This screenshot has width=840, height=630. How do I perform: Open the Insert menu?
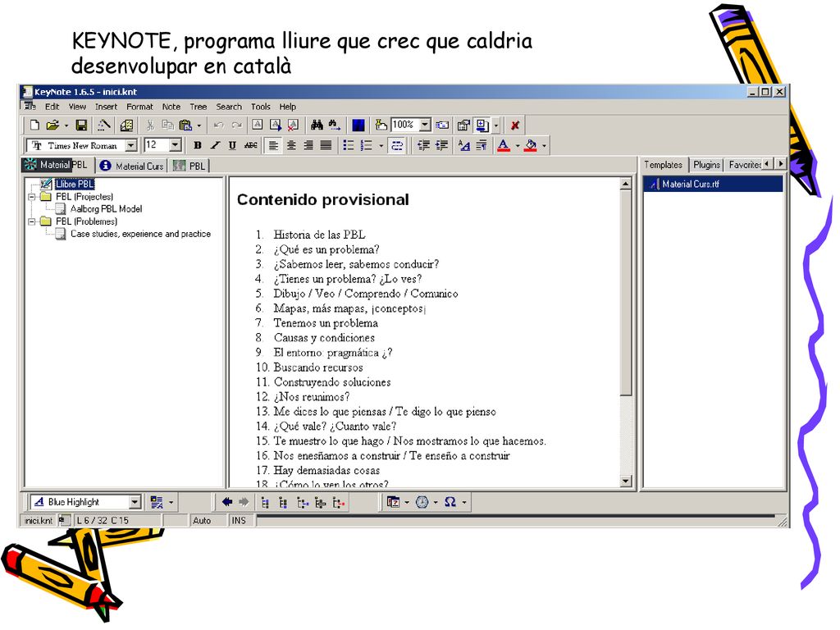coord(106,107)
